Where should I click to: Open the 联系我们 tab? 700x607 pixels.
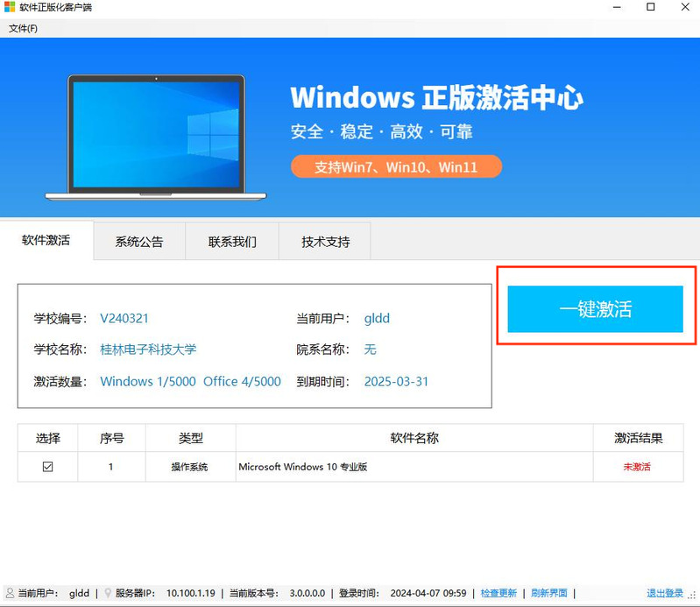[x=232, y=242]
